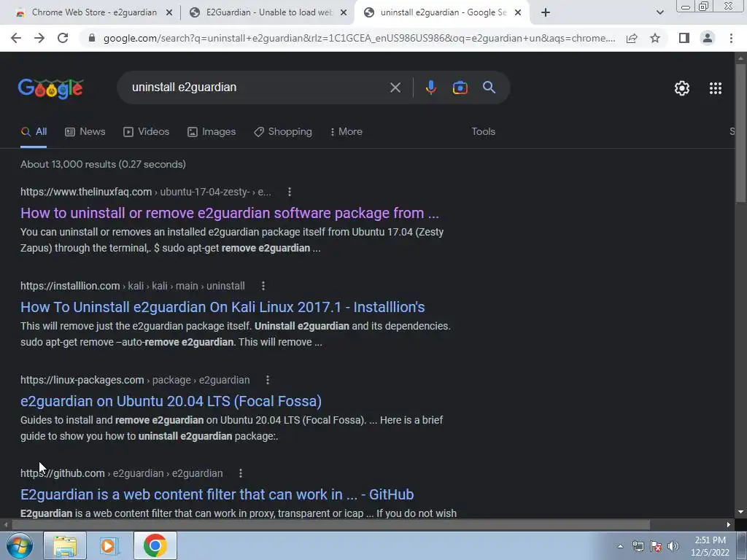The width and height of the screenshot is (747, 560).
Task: Click the thelinuxfaq.com URL breadcrumb
Action: coord(146,192)
